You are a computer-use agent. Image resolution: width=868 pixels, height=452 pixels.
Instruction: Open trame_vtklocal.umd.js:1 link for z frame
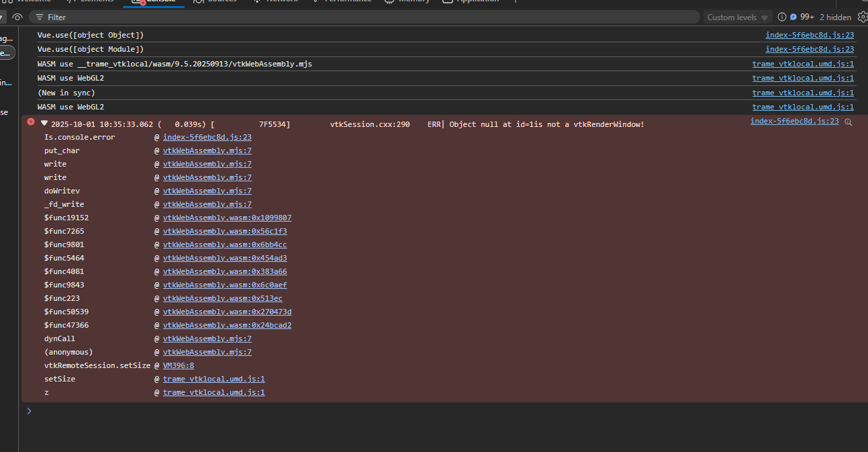pyautogui.click(x=213, y=392)
